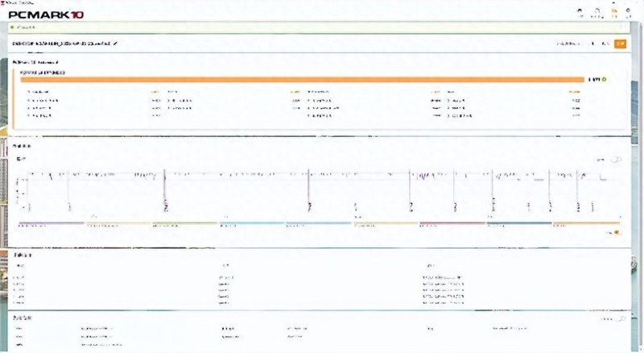Open the Options gear icon in top navigation
The width and height of the screenshot is (644, 353).
[629, 11]
